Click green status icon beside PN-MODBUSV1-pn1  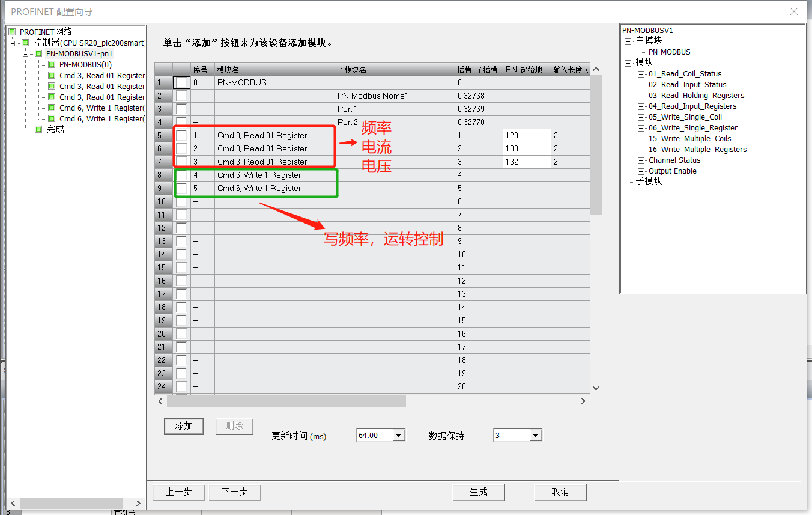(38, 53)
